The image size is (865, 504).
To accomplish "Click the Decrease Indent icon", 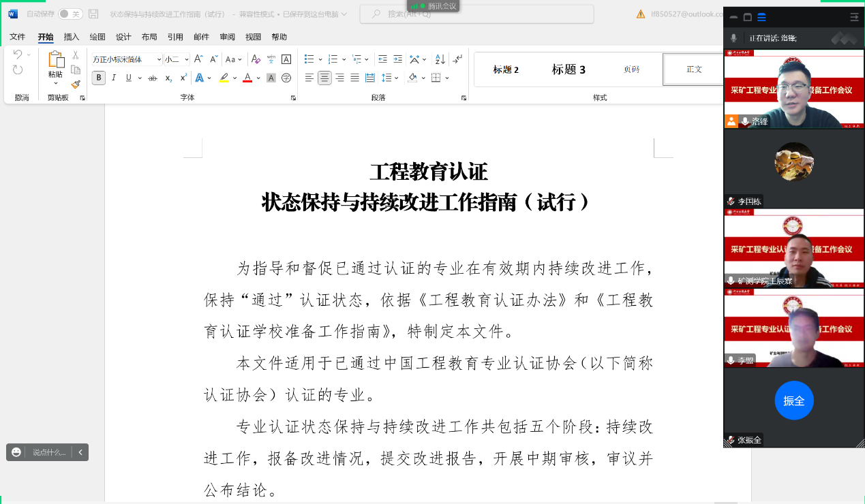I will click(x=382, y=59).
